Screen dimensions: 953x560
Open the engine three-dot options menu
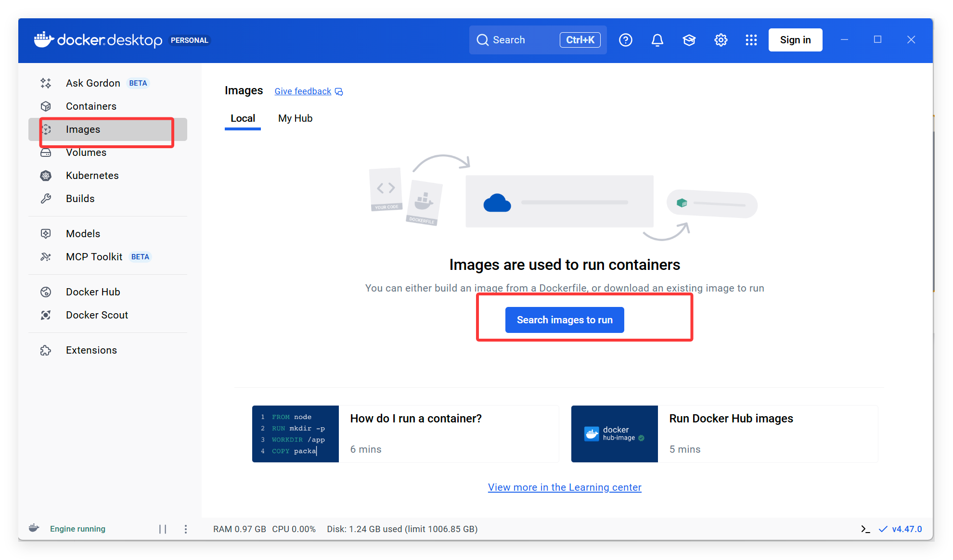(186, 529)
